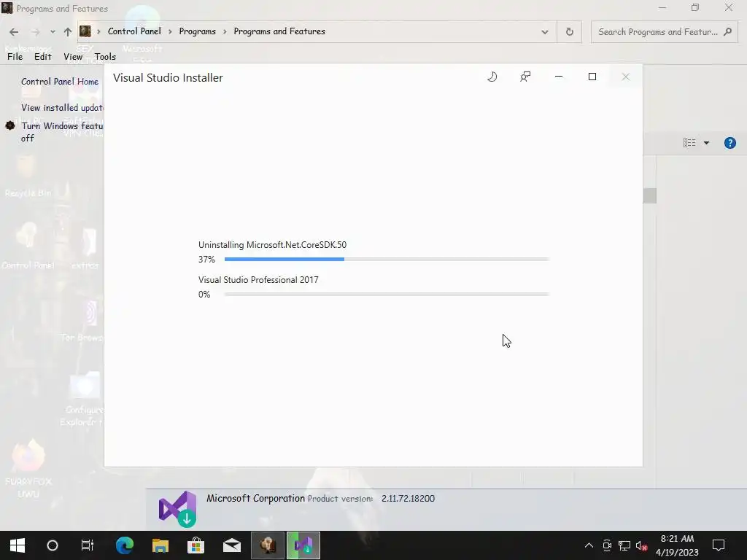This screenshot has width=747, height=560.
Task: Click the Visual Studio Installer icon in details pane
Action: tap(178, 508)
